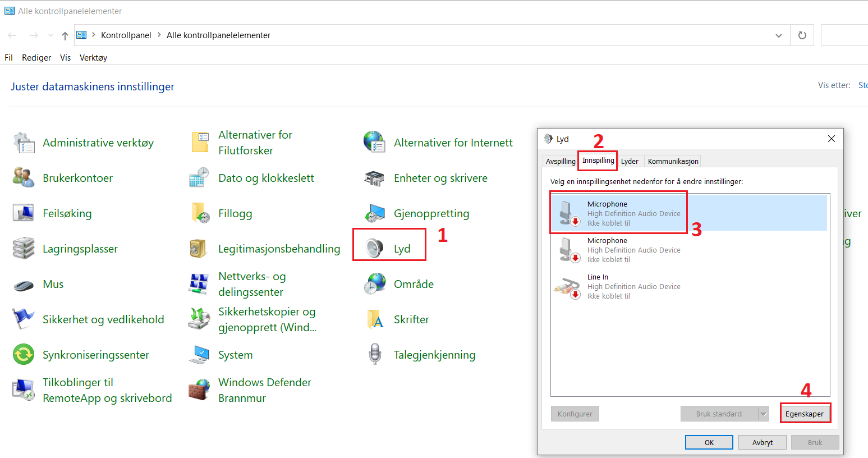Open Windows Defender Brannmur icon
868x458 pixels.
(x=199, y=390)
